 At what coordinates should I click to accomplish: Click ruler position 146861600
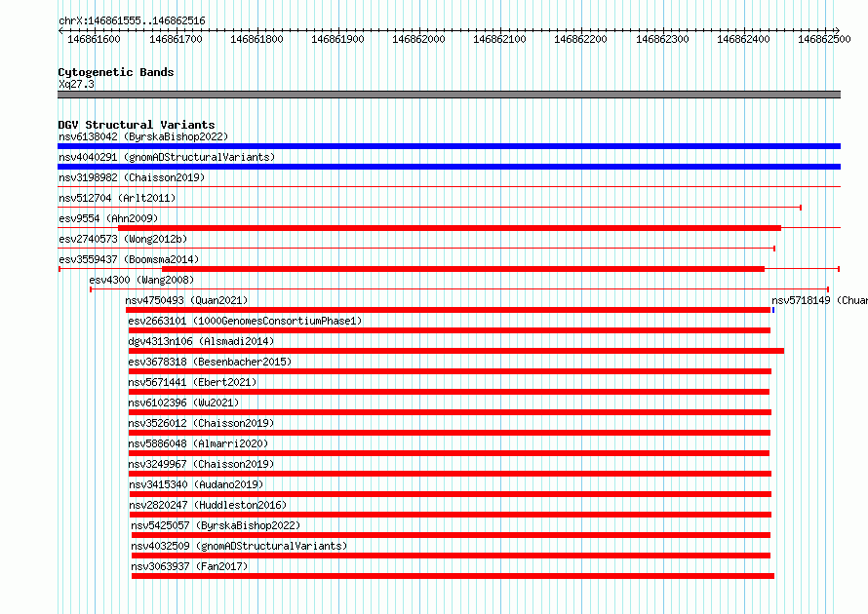(x=94, y=39)
